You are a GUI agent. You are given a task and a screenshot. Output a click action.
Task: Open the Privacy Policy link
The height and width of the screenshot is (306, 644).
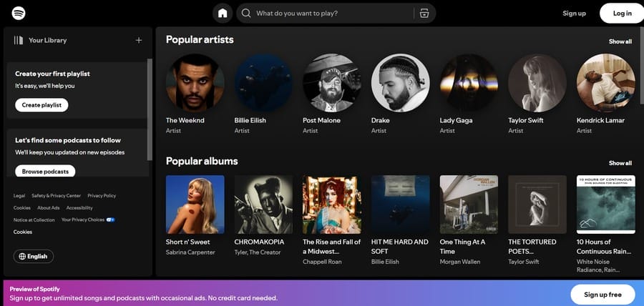[x=102, y=196]
